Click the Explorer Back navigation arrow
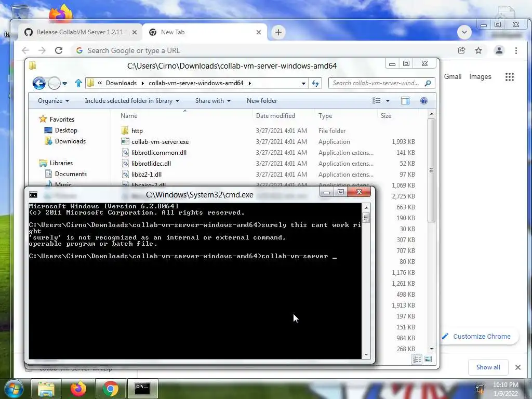 click(x=39, y=83)
